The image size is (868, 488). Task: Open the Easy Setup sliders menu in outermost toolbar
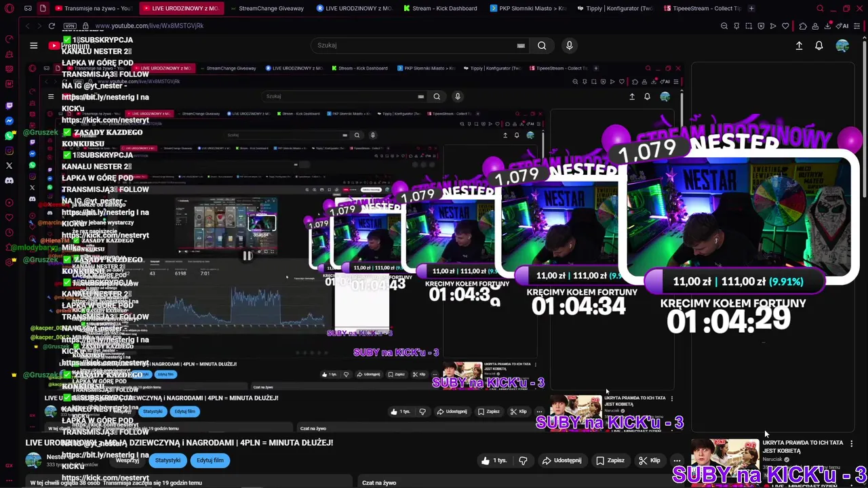pos(858,26)
